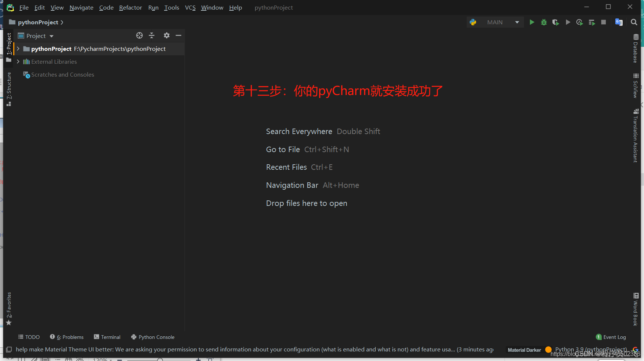This screenshot has width=644, height=361.
Task: Click the 'Search Everywhere' hint text
Action: coord(299,132)
